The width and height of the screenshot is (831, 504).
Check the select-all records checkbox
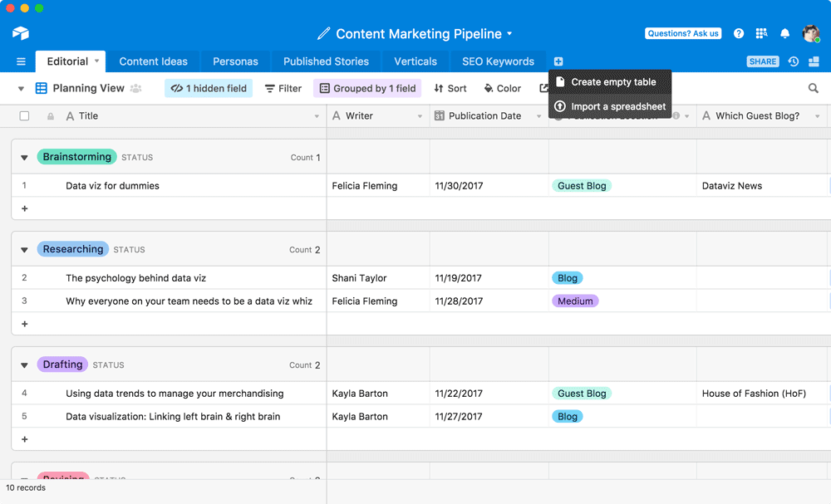pos(24,116)
